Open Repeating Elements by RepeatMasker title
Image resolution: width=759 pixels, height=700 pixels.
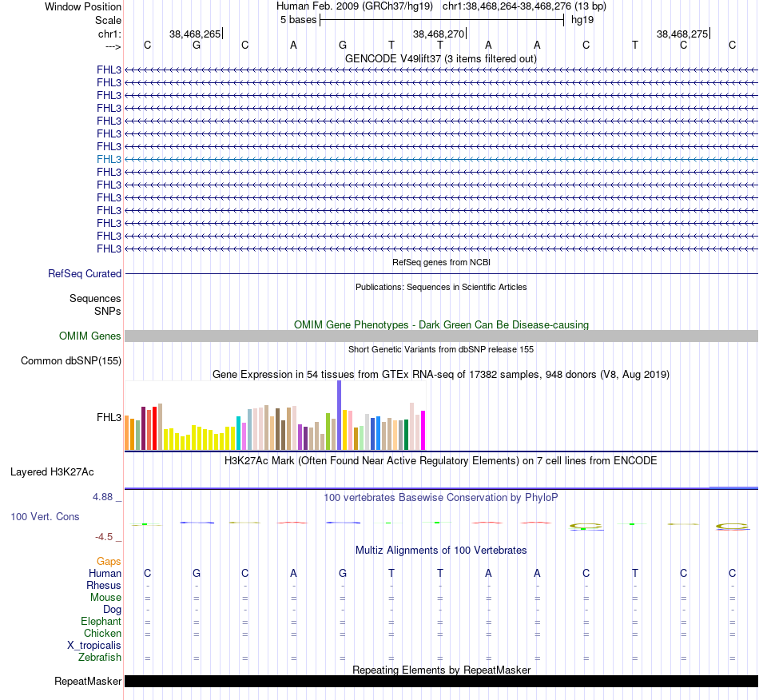click(441, 670)
